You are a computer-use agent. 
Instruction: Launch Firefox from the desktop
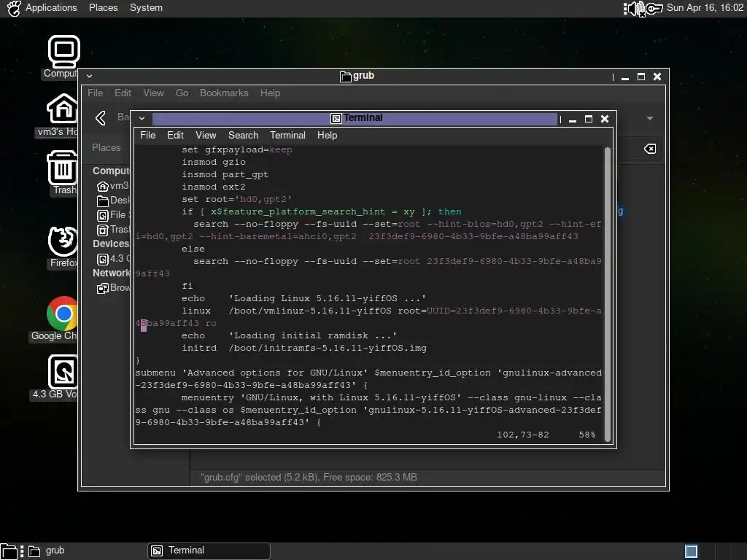[x=63, y=241]
